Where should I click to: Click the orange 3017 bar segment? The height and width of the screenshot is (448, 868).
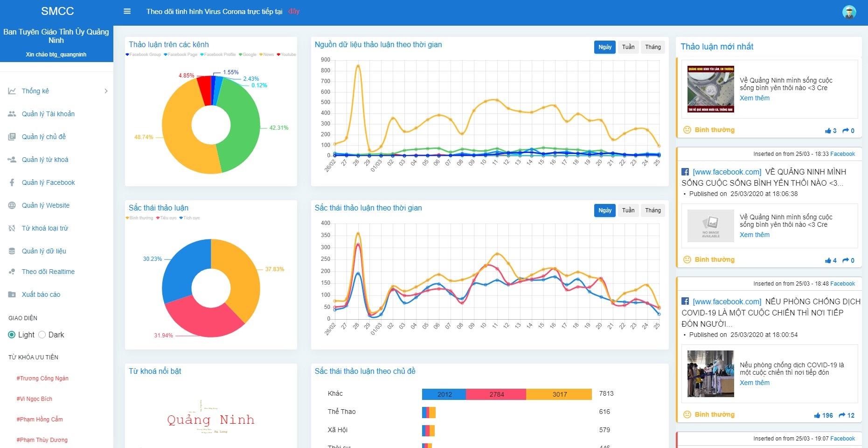(x=559, y=394)
